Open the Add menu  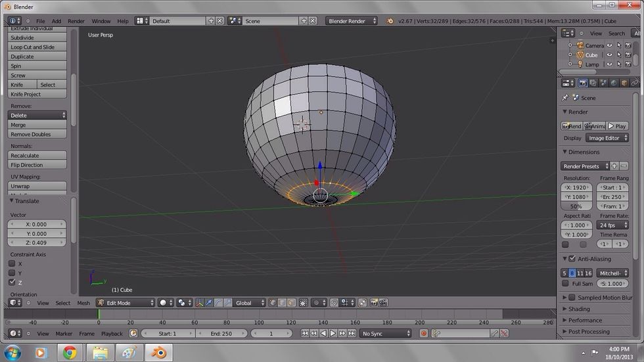[x=57, y=21]
